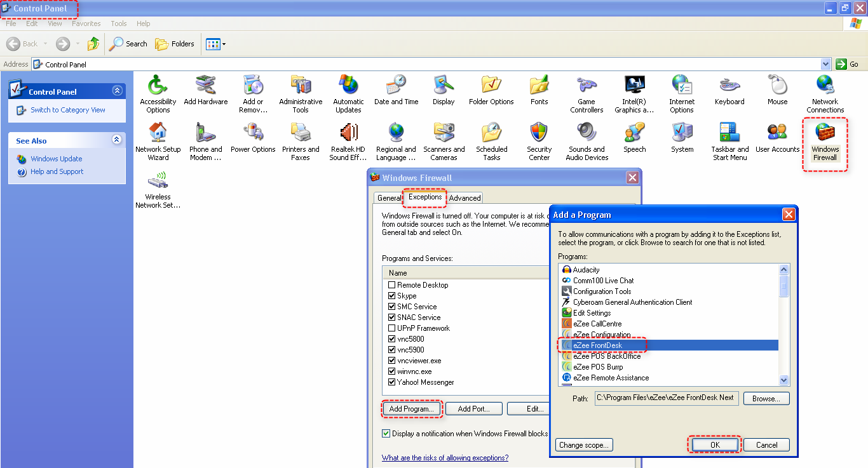Open Accessibility Options icon
Image resolution: width=868 pixels, height=468 pixels.
click(158, 85)
